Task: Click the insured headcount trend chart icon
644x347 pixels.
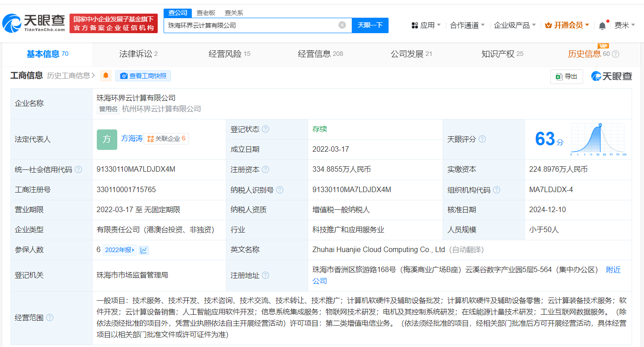Action: (144, 250)
